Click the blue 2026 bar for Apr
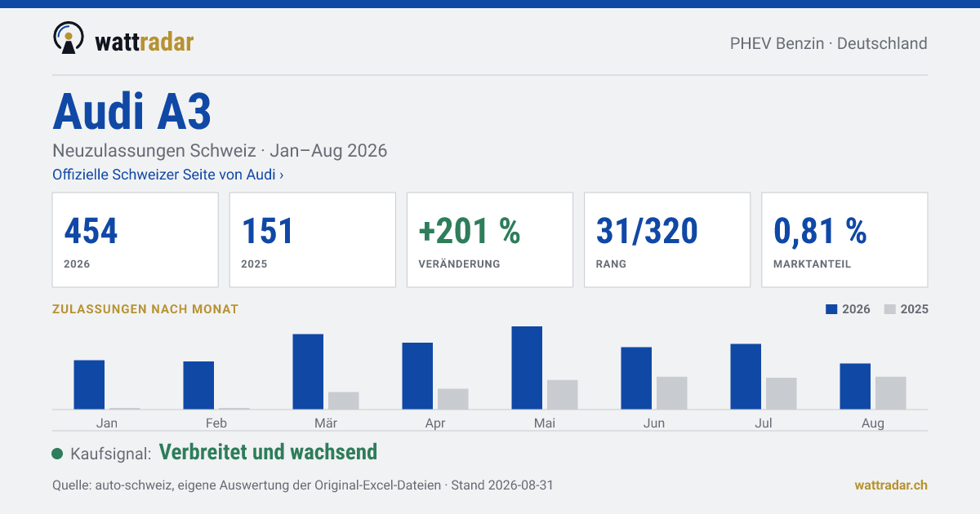This screenshot has width=980, height=514. tap(417, 376)
